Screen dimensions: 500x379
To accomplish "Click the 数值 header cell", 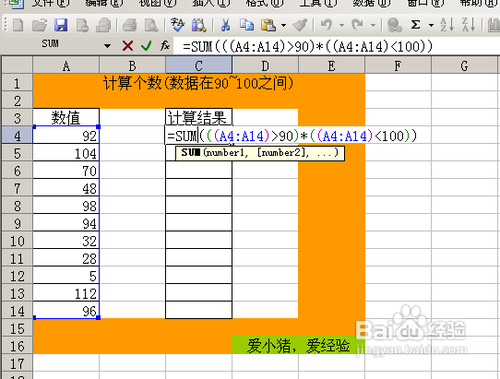I will click(66, 118).
